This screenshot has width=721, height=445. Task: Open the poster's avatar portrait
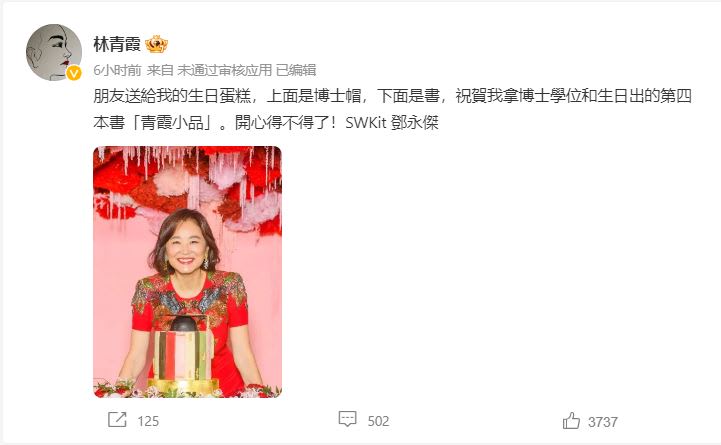54,52
